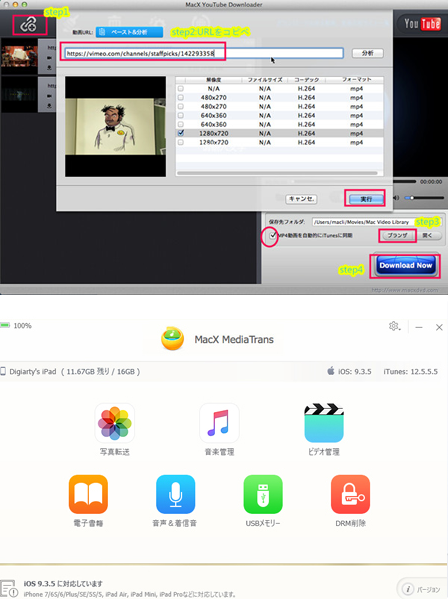Click the horizontal scrollbar in format table
This screenshot has height=599, width=448.
(x=278, y=173)
